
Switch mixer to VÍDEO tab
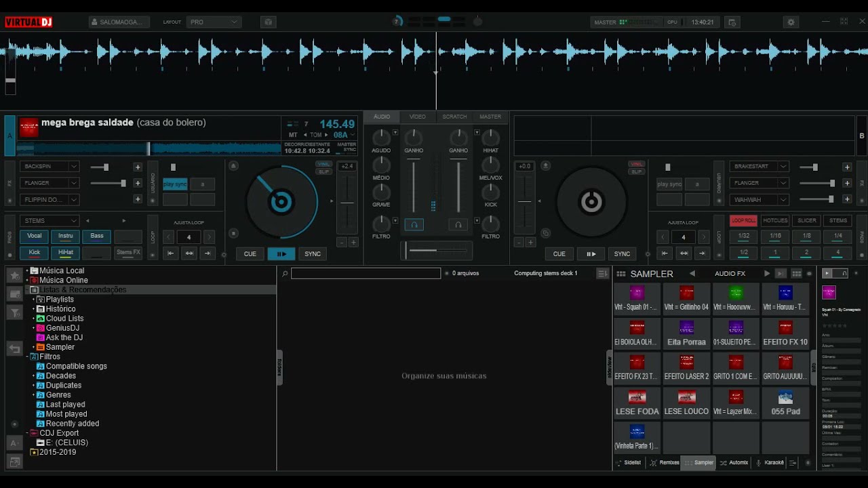pos(417,117)
